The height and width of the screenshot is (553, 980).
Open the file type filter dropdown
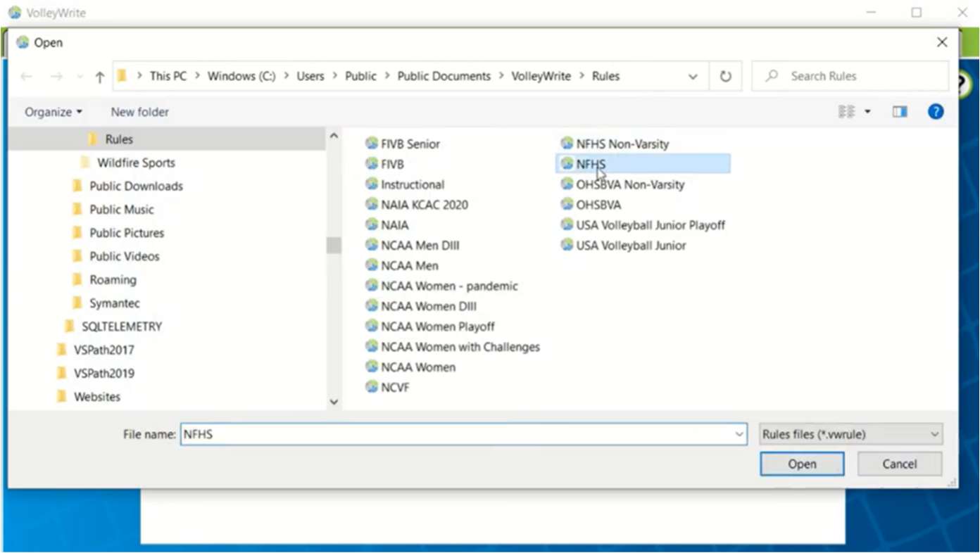point(851,435)
